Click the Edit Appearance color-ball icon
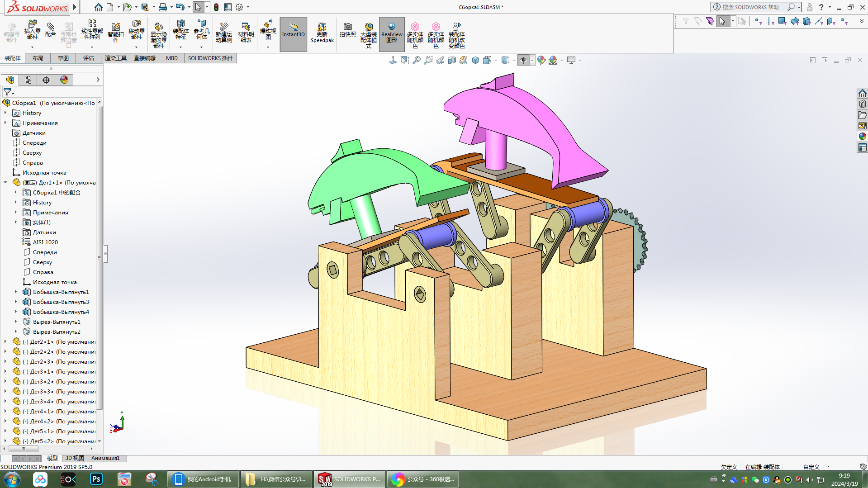868x488 pixels. click(541, 60)
